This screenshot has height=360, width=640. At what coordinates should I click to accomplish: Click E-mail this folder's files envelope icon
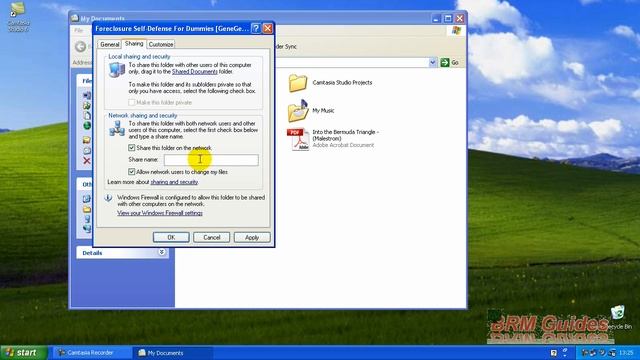87,150
